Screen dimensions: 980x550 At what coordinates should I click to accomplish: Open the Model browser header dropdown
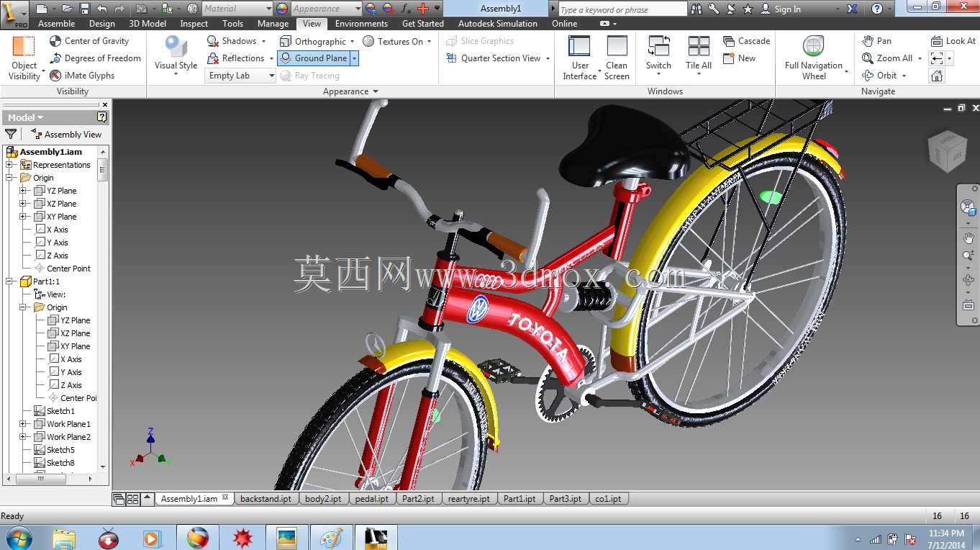(25, 117)
